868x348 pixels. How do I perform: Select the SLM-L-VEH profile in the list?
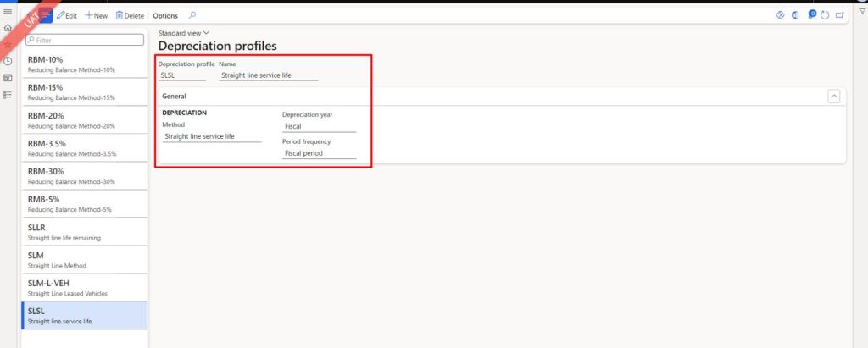click(x=83, y=287)
